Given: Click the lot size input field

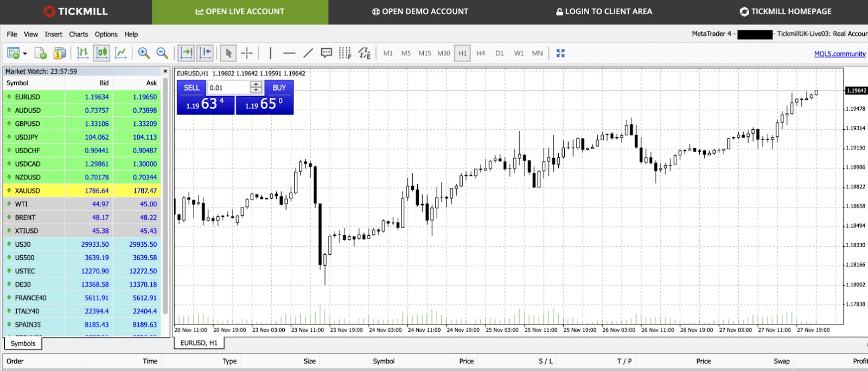Looking at the screenshot, I should click(x=229, y=87).
